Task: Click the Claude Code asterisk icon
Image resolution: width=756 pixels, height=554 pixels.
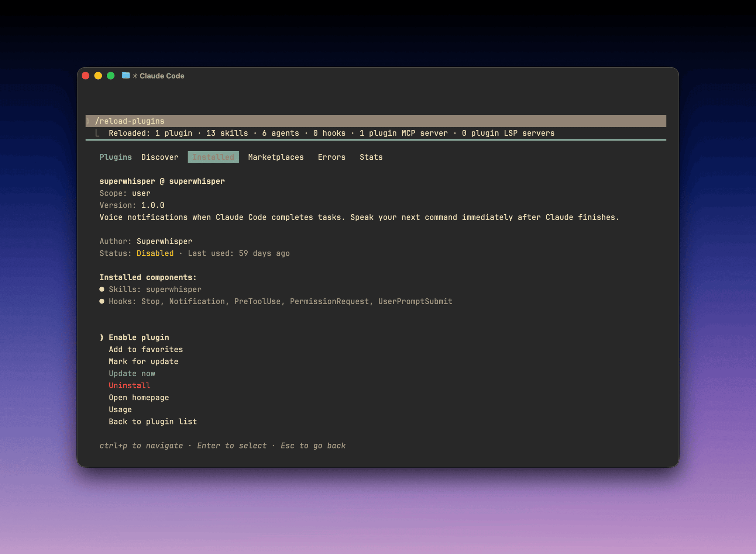Action: (x=135, y=76)
